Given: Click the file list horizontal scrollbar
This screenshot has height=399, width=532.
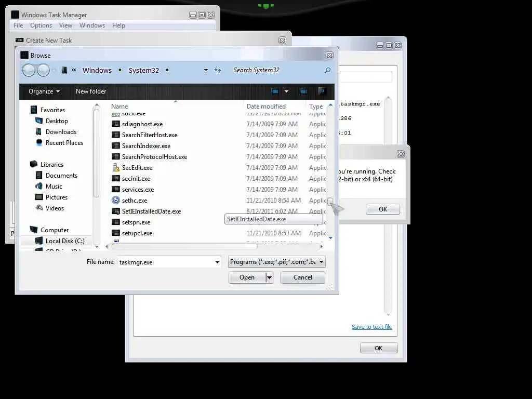Looking at the screenshot, I should pyautogui.click(x=184, y=247).
